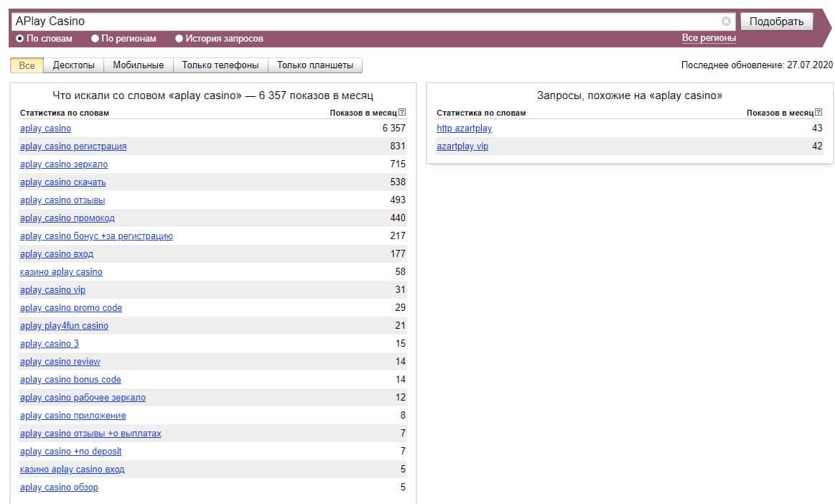Switch to the "Только телефоны" tab
The image size is (835, 504).
click(220, 65)
